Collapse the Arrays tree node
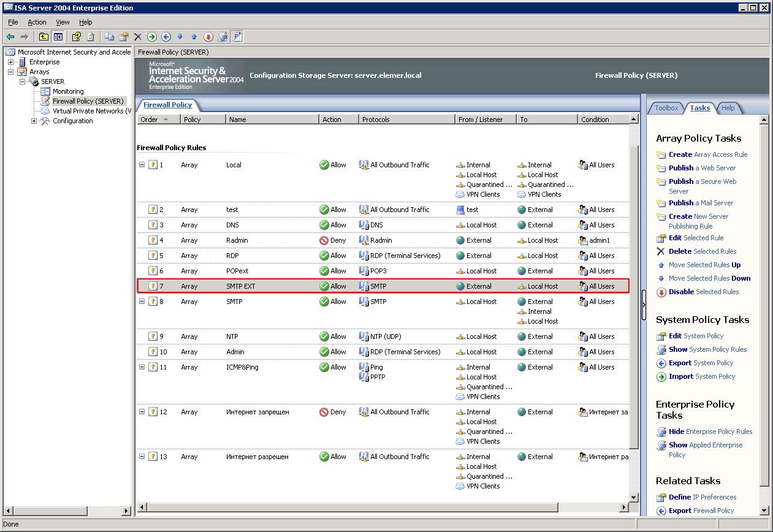 pyautogui.click(x=10, y=72)
